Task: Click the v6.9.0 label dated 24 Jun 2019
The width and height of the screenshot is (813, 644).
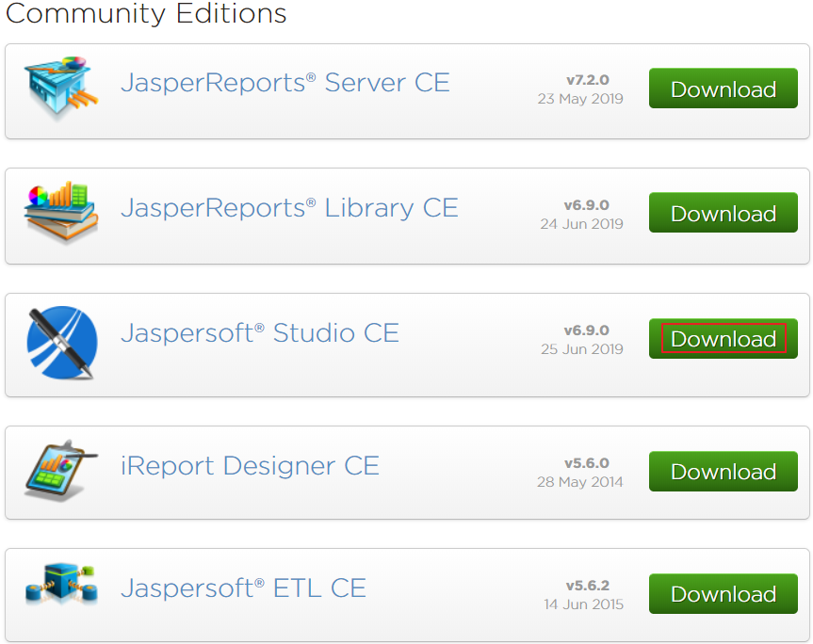Action: pos(586,204)
